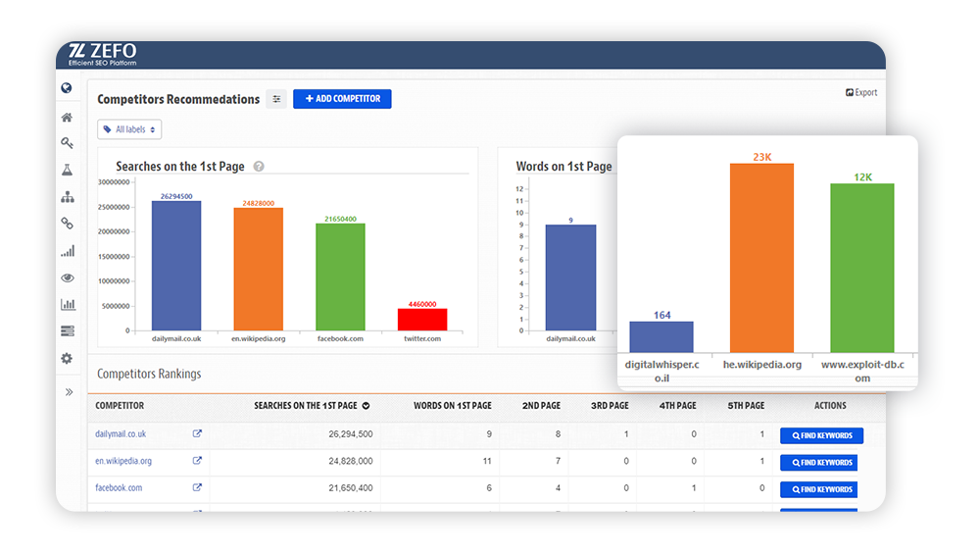Open settings gear in sidebar
This screenshot has height=554, width=980.
pyautogui.click(x=67, y=358)
